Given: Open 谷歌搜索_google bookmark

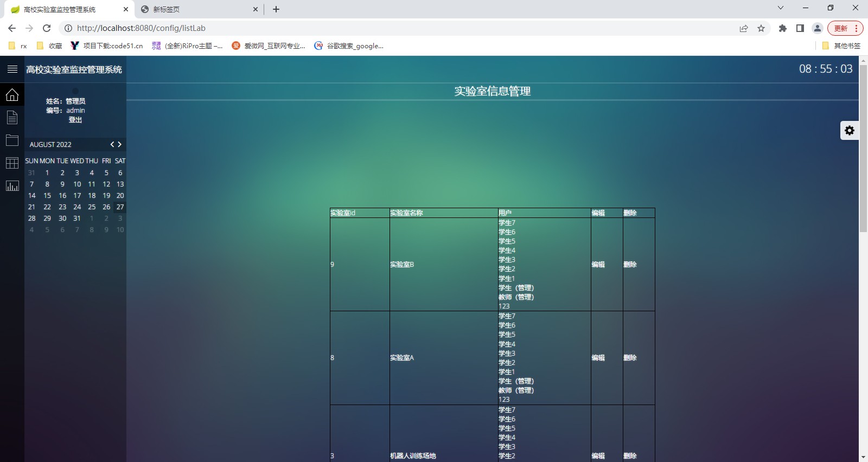Looking at the screenshot, I should (x=349, y=46).
